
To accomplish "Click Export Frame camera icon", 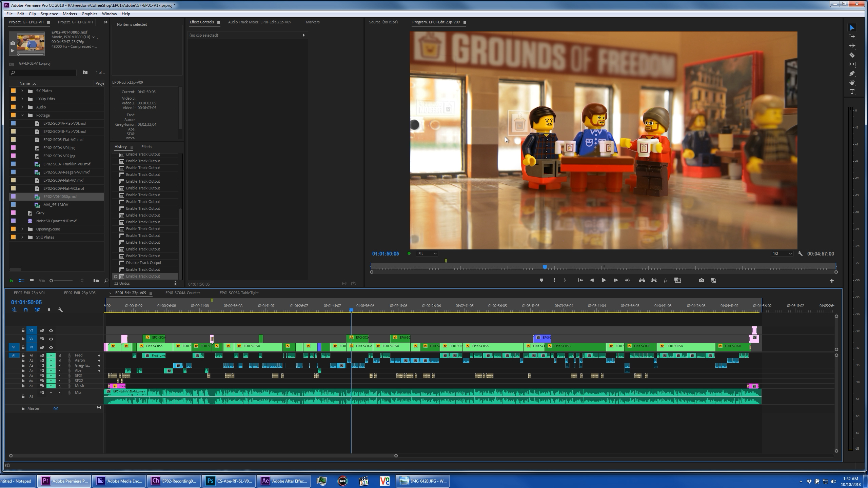I will tap(701, 280).
